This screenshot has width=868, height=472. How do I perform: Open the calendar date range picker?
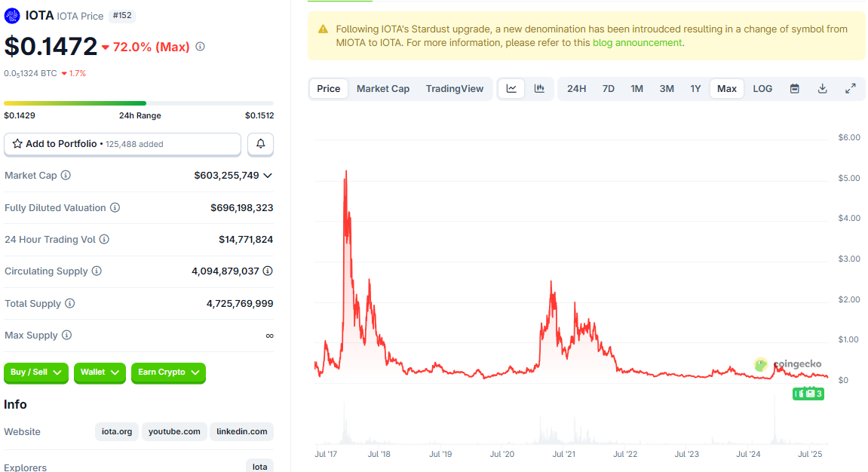tap(794, 89)
